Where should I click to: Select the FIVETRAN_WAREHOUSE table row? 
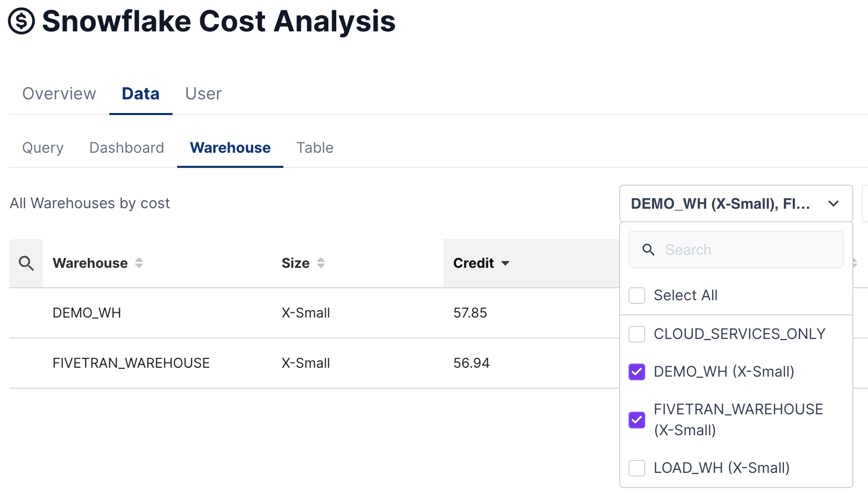coord(131,363)
